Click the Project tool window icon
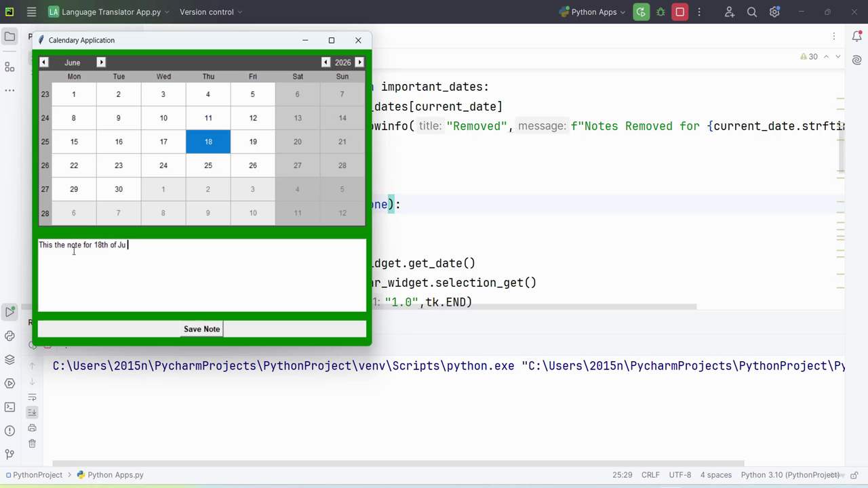 tap(9, 37)
